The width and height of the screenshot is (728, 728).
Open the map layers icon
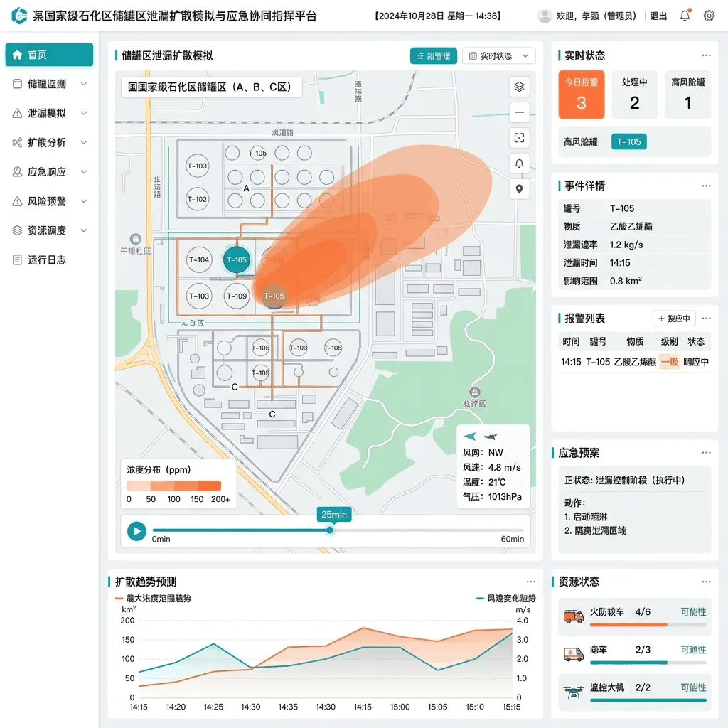(519, 87)
